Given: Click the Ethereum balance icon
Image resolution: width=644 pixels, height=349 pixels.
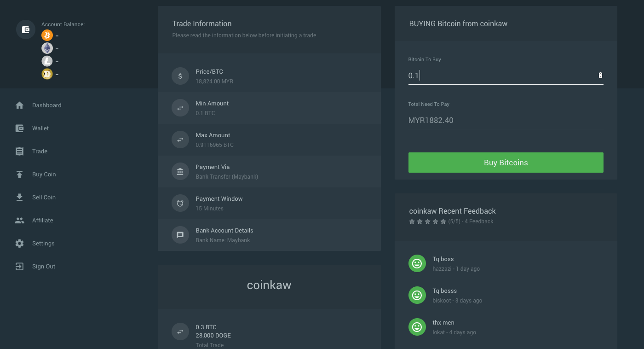Looking at the screenshot, I should tap(47, 48).
